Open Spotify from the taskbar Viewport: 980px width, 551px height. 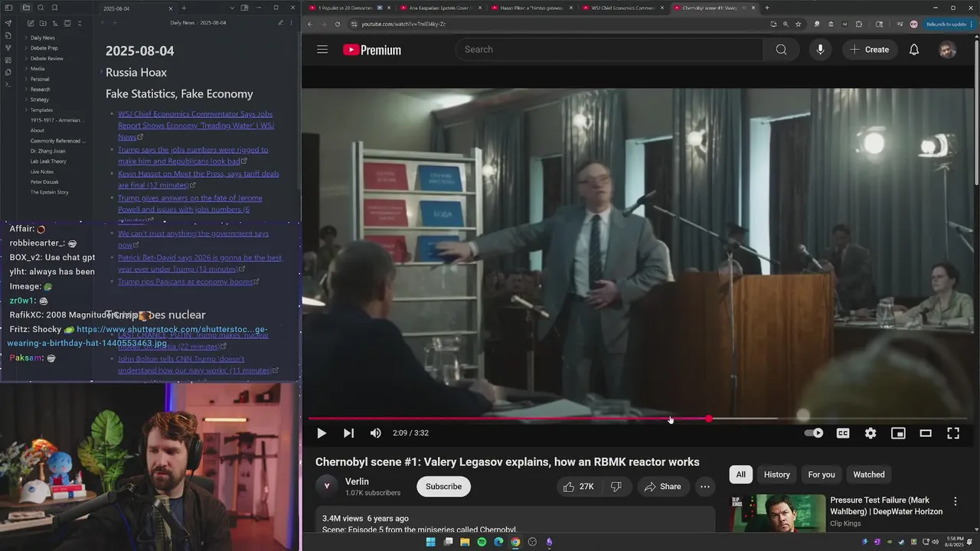tap(482, 542)
